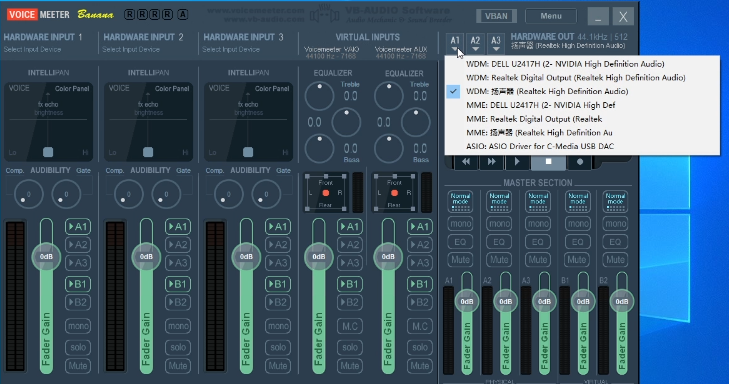Click red pan dot on VAIO surround panel
The height and width of the screenshot is (384, 729).
[325, 193]
